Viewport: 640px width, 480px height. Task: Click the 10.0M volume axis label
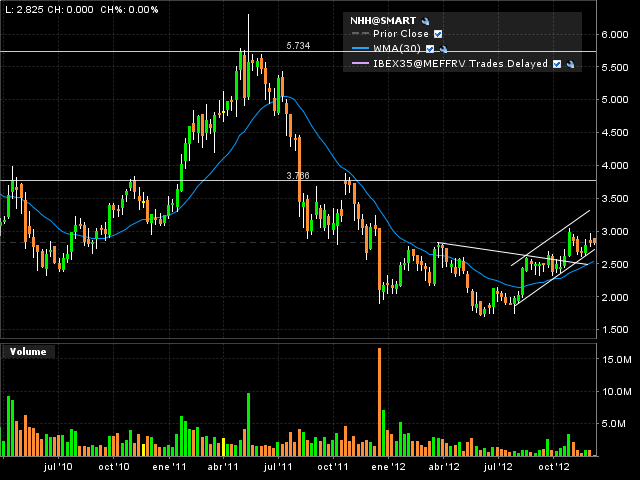click(x=617, y=392)
